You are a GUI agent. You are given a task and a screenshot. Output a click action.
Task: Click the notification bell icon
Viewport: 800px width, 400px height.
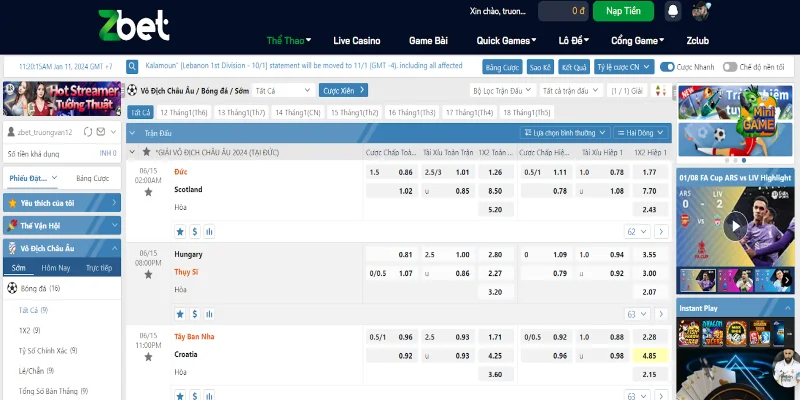point(673,11)
